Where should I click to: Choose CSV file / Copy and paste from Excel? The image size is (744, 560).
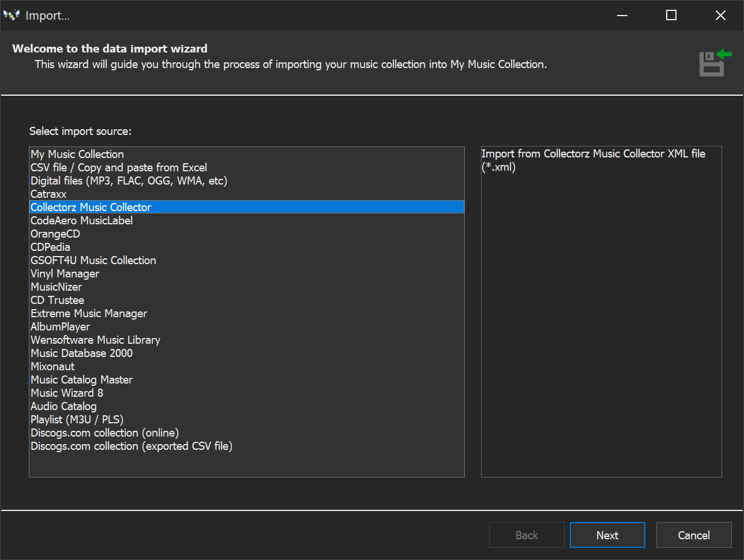(119, 167)
